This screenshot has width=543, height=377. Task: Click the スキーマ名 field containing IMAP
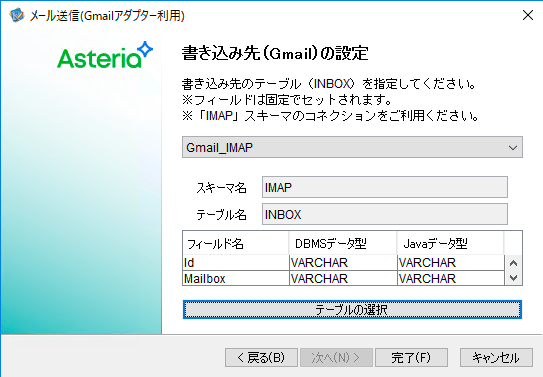[x=385, y=187]
